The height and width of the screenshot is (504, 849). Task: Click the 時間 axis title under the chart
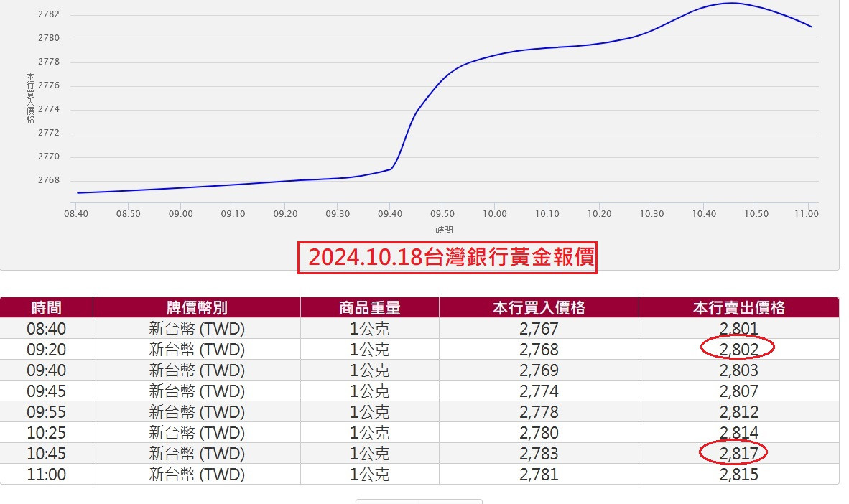[x=444, y=230]
